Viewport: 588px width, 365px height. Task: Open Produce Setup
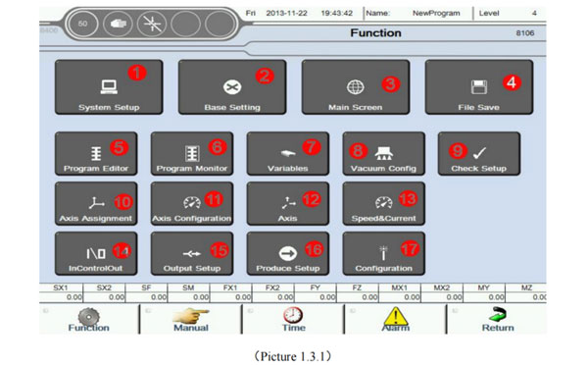[x=288, y=253]
